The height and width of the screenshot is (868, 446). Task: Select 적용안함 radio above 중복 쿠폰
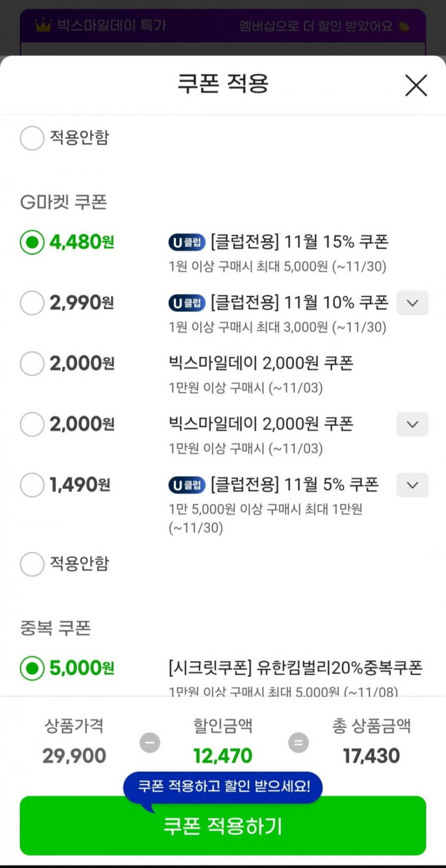click(x=32, y=564)
